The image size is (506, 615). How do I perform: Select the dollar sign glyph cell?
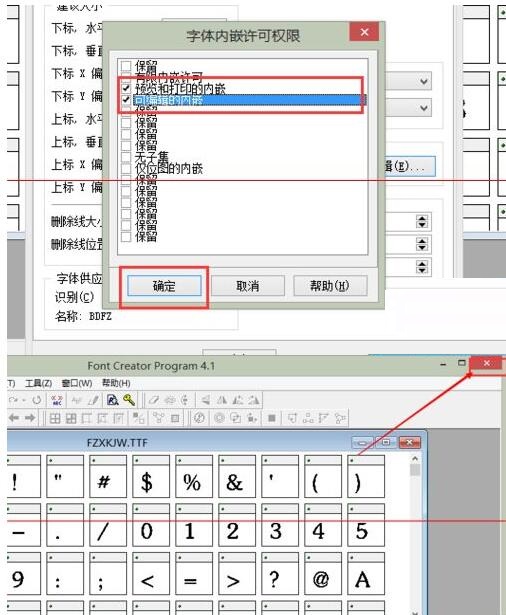151,476
